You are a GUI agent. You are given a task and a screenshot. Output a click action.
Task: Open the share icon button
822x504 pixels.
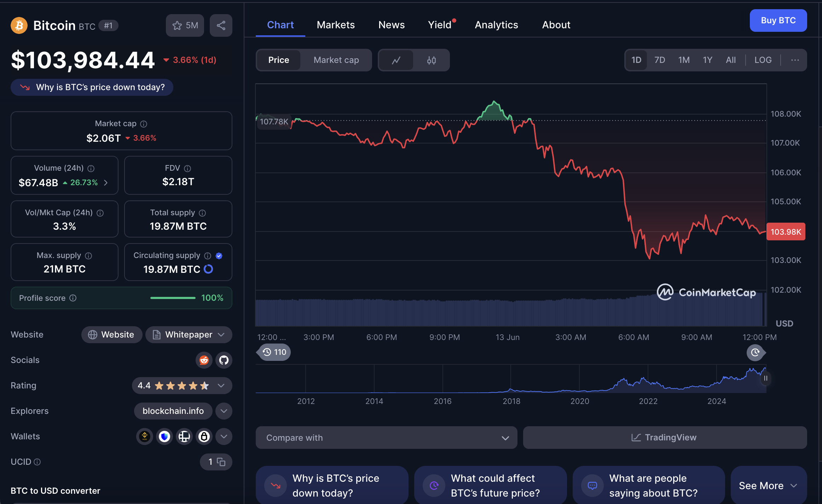click(x=221, y=25)
